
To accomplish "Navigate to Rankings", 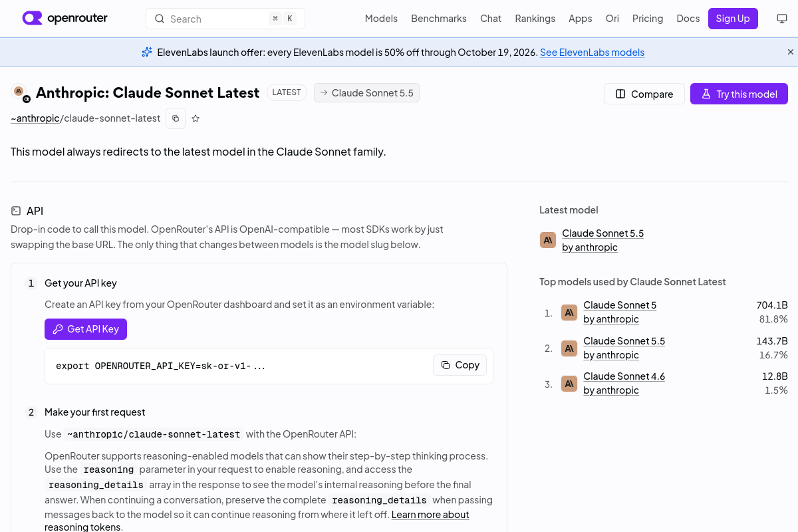I will pyautogui.click(x=535, y=19).
